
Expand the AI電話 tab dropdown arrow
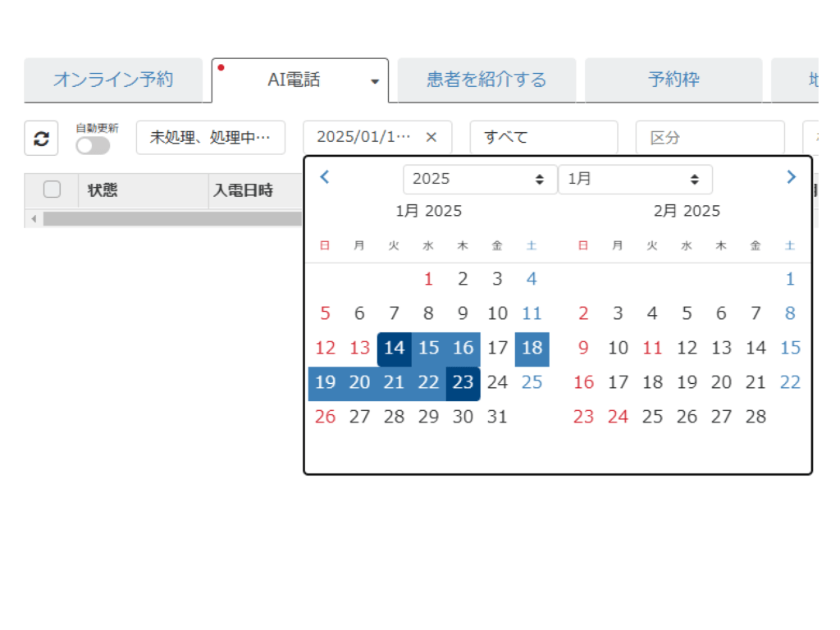[375, 82]
